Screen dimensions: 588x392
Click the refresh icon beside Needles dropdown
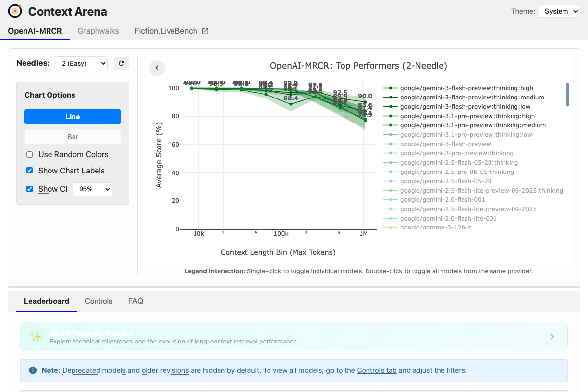click(x=121, y=63)
